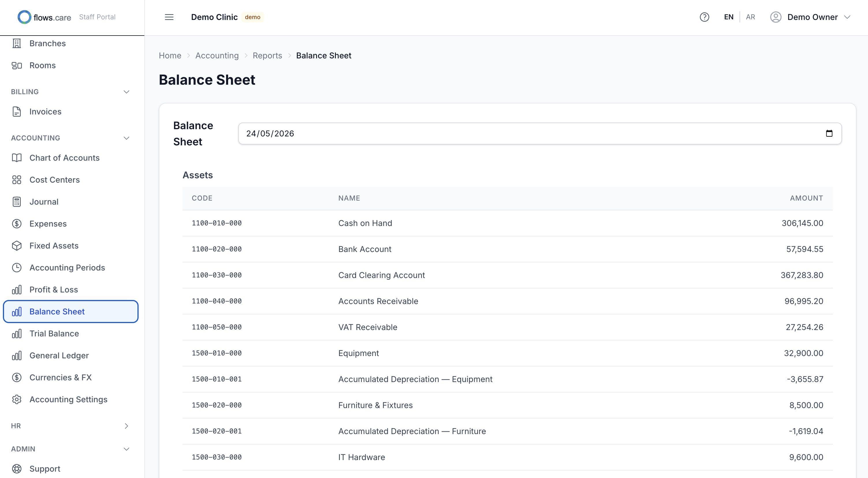Click the Accounts Receivable row name
868x478 pixels.
(x=378, y=301)
